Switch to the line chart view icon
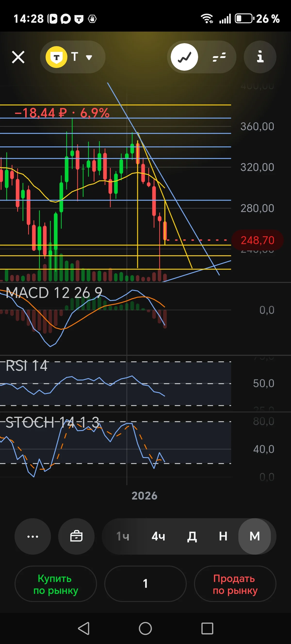 coord(185,57)
